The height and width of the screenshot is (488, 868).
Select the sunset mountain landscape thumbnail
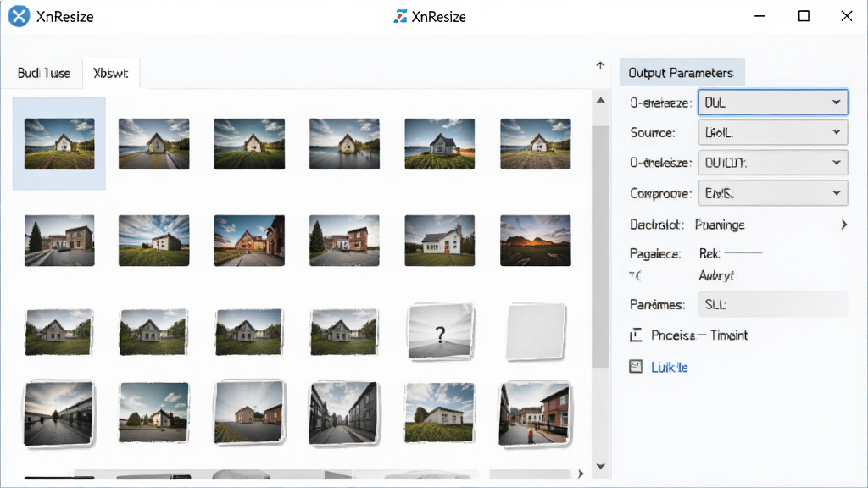pyautogui.click(x=536, y=241)
